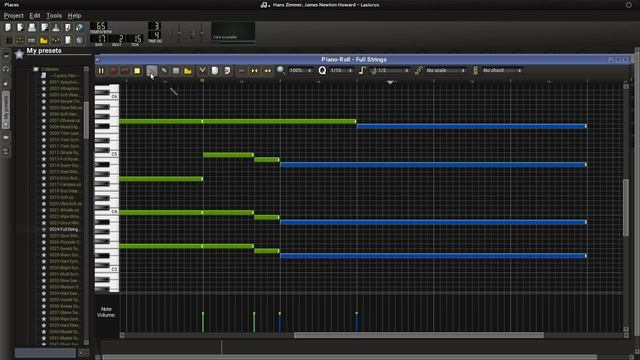Click the C3 piano key
Image resolution: width=640 pixels, height=360 pixels.
107,269
